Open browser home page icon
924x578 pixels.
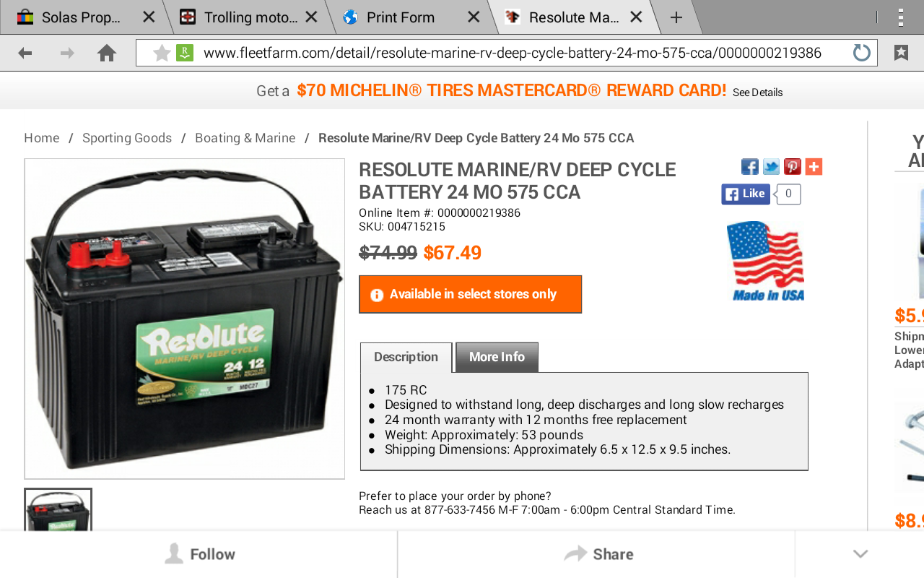click(107, 53)
